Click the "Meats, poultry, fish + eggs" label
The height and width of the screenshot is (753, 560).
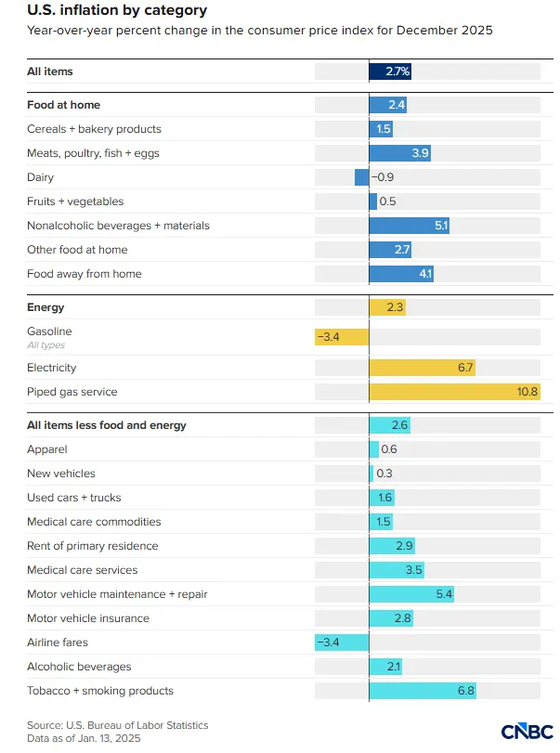pyautogui.click(x=94, y=153)
